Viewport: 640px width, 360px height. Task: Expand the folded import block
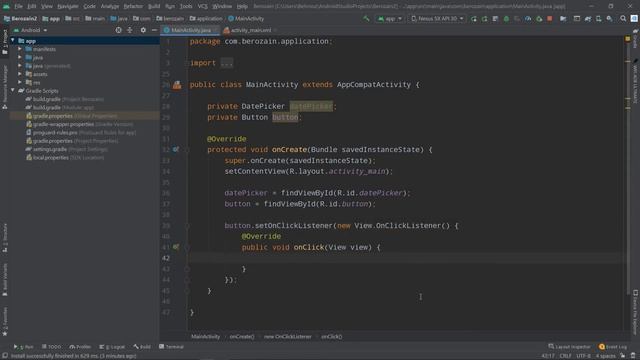pos(227,63)
